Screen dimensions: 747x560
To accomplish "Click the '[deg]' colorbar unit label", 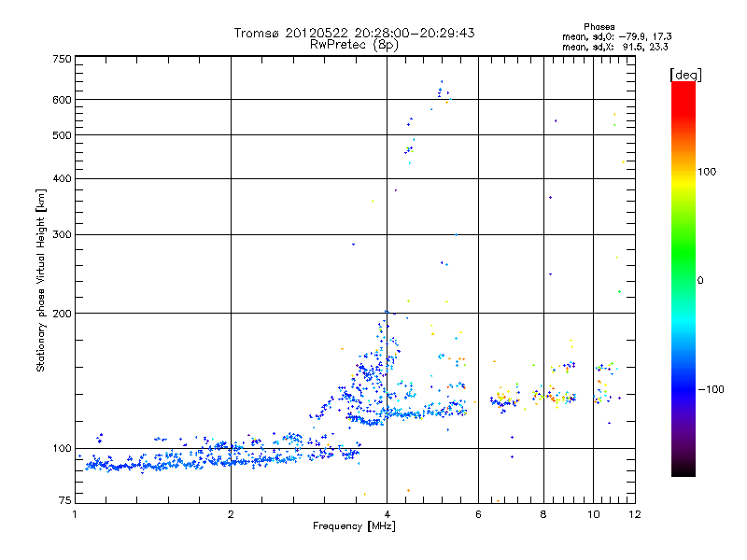I will point(685,75).
